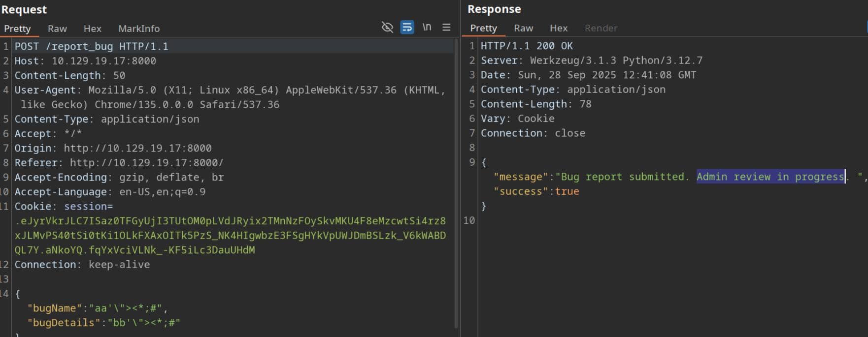Click the green session cookie value
The height and width of the screenshot is (337, 868).
click(230, 235)
